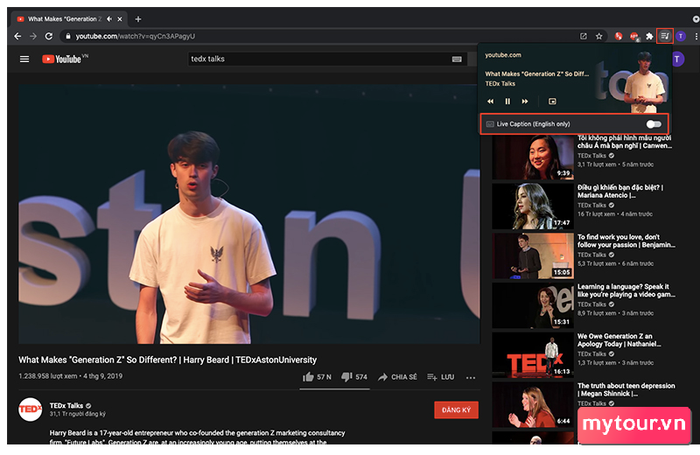Click the YouTube account avatar at page top
This screenshot has height=455, width=700.
tap(677, 59)
